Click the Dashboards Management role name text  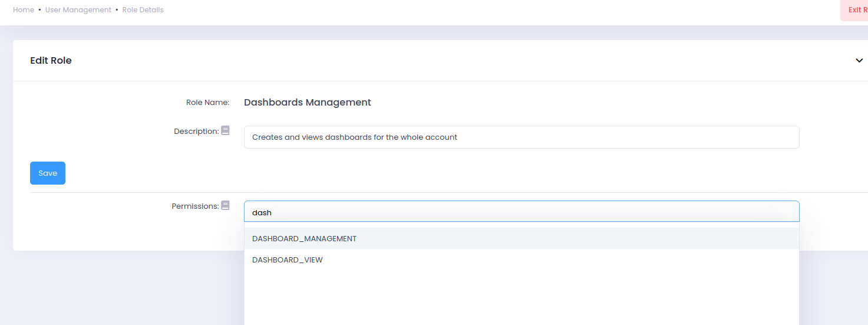[x=308, y=103]
